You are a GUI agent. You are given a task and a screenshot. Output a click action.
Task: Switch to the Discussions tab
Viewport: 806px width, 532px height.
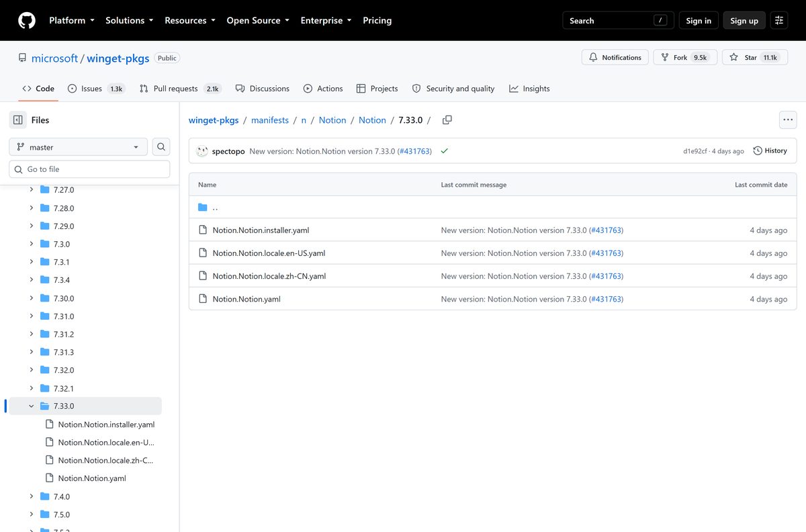click(x=263, y=89)
